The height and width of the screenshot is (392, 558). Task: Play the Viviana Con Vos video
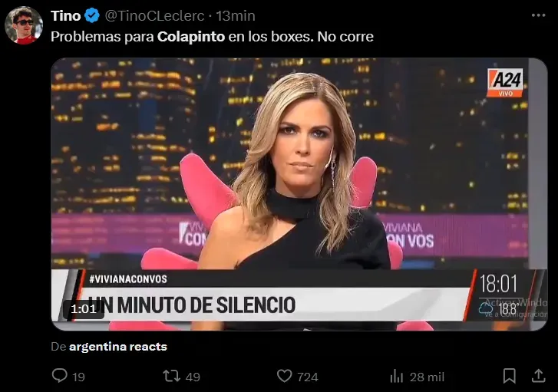[299, 194]
